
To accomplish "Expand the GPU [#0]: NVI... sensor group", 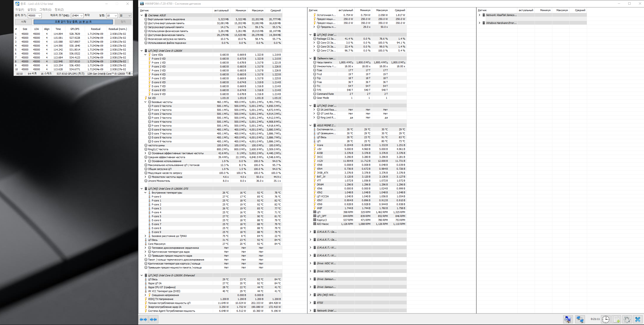I will point(311,295).
